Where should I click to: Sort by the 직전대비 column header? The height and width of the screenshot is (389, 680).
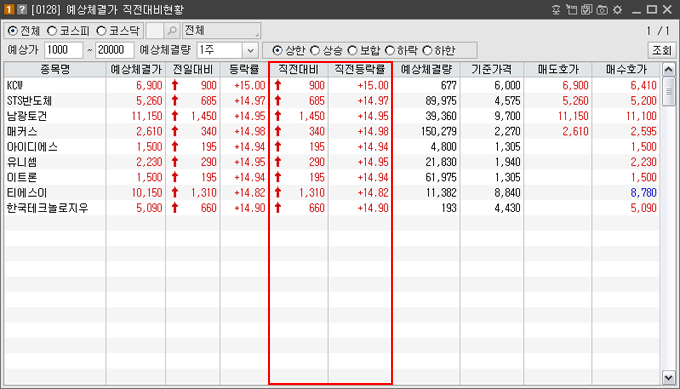tap(298, 69)
